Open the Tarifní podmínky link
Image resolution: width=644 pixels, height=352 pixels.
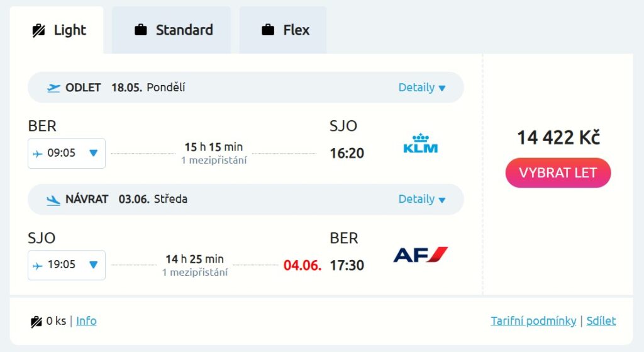(x=533, y=321)
